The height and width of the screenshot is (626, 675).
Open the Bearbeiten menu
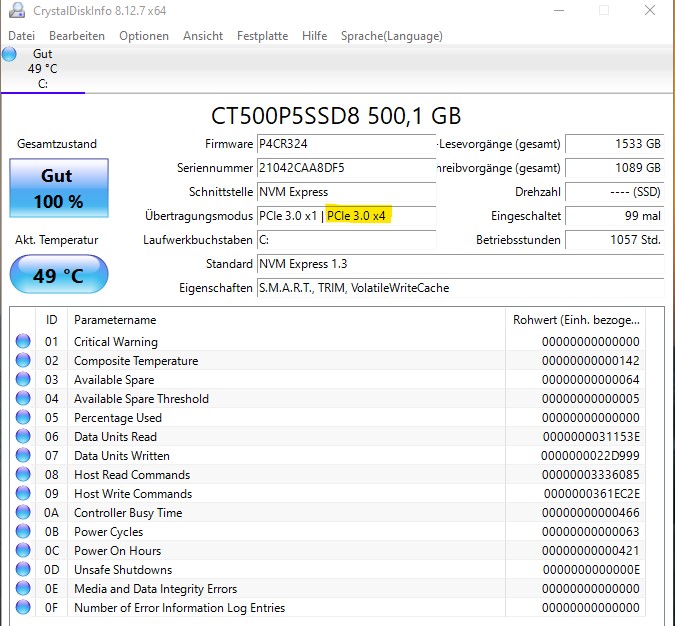pos(77,36)
